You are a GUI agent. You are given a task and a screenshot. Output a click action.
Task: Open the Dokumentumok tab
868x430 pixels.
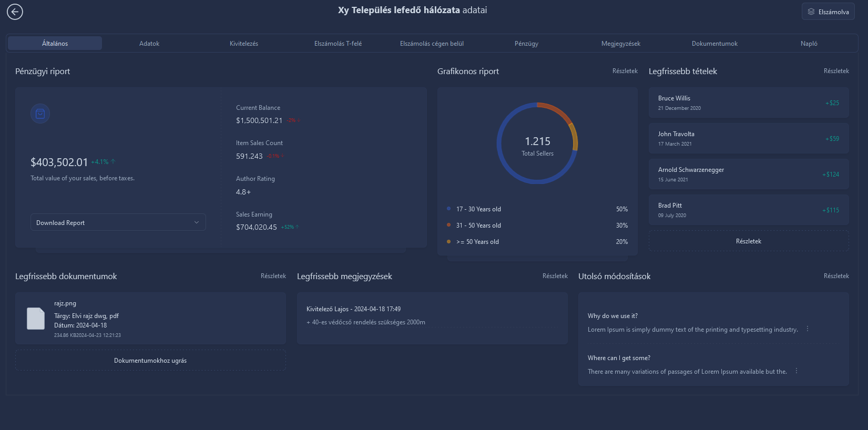715,44
